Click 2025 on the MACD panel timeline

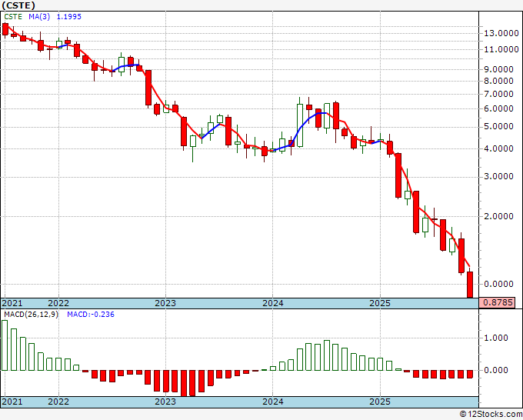380,402
